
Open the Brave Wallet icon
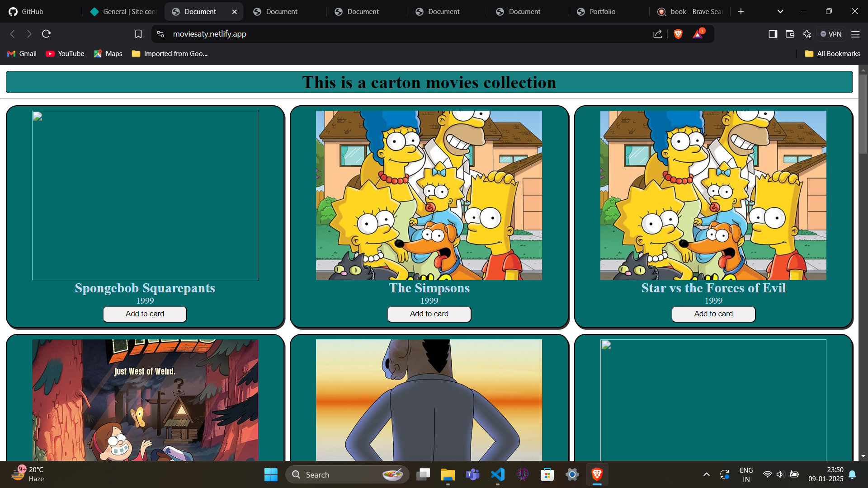[x=790, y=34]
